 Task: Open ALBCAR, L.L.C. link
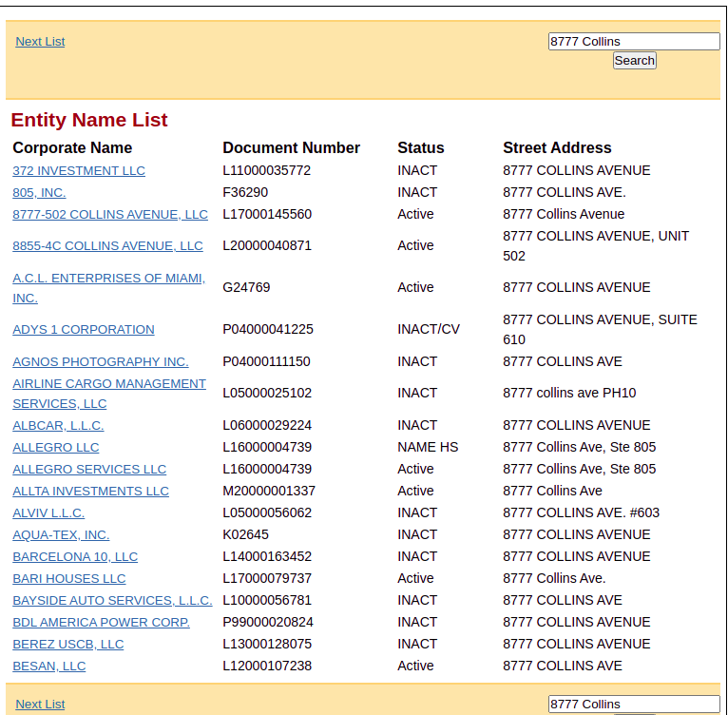(x=58, y=426)
